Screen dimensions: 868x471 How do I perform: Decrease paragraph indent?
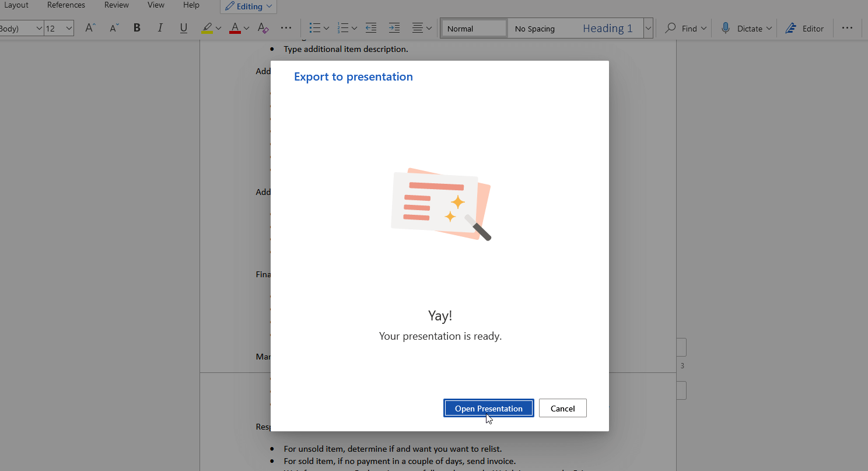pyautogui.click(x=370, y=28)
